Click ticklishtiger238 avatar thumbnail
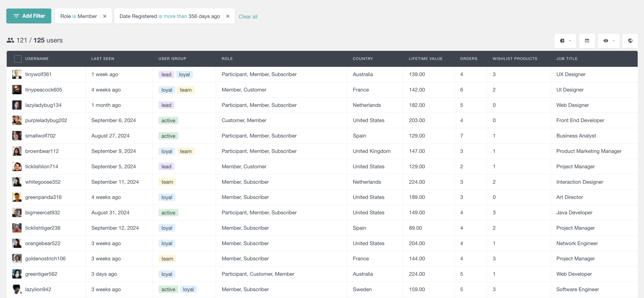This screenshot has width=644, height=298. point(17,228)
